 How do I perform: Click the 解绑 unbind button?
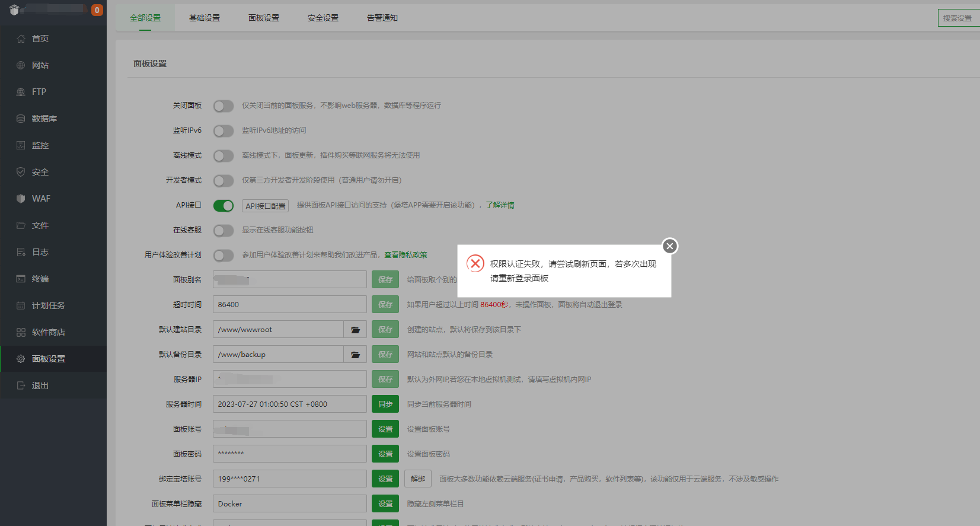pyautogui.click(x=418, y=479)
